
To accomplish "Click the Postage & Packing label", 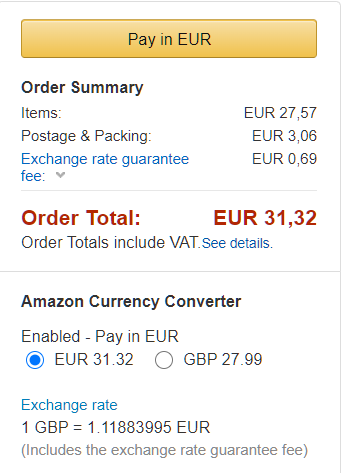I will [86, 136].
